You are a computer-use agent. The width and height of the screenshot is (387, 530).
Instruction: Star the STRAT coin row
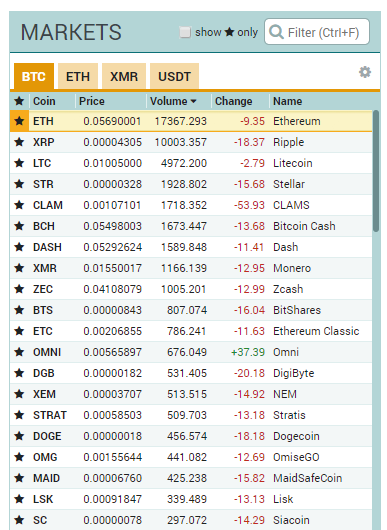tap(19, 415)
